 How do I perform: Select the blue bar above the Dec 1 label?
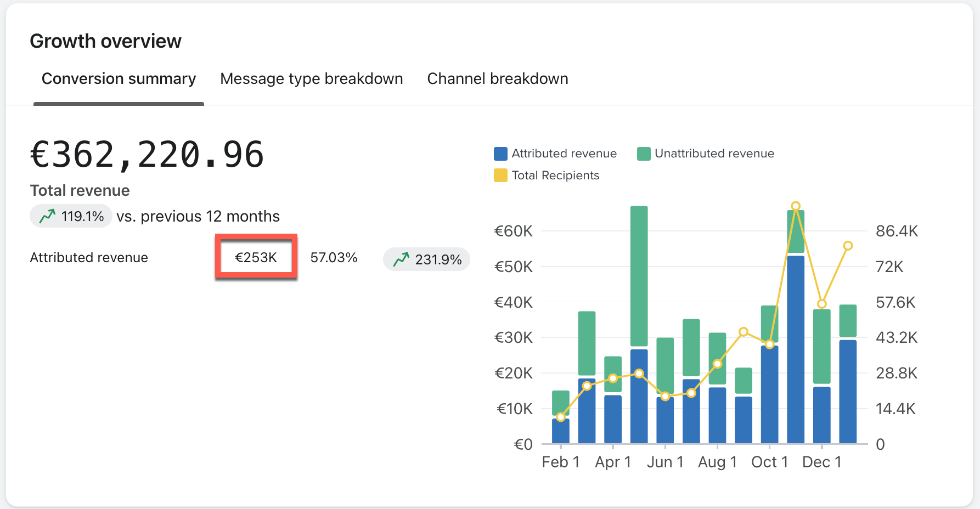821,415
